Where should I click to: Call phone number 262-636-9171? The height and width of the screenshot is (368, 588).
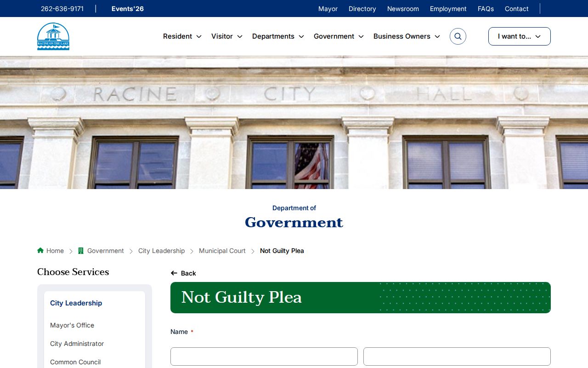62,9
